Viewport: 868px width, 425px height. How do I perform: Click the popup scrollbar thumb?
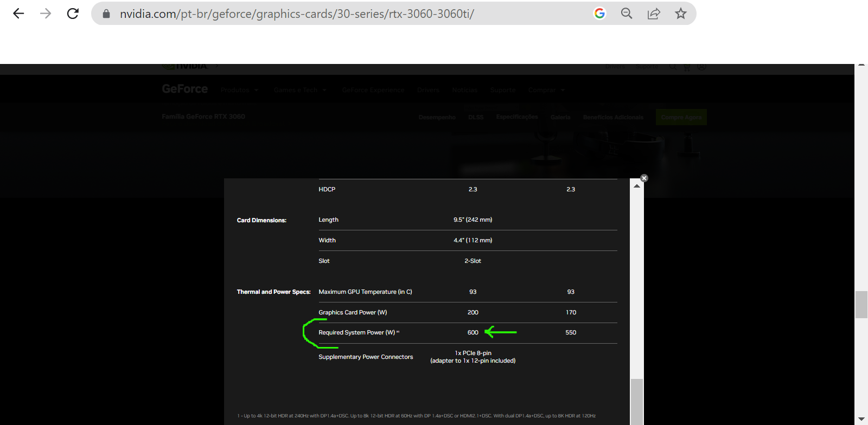(637, 402)
